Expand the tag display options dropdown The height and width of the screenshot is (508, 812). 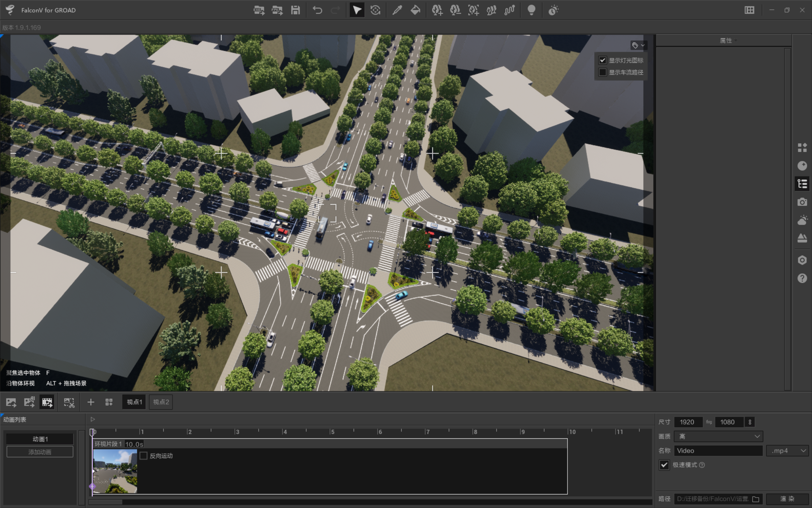(x=638, y=45)
